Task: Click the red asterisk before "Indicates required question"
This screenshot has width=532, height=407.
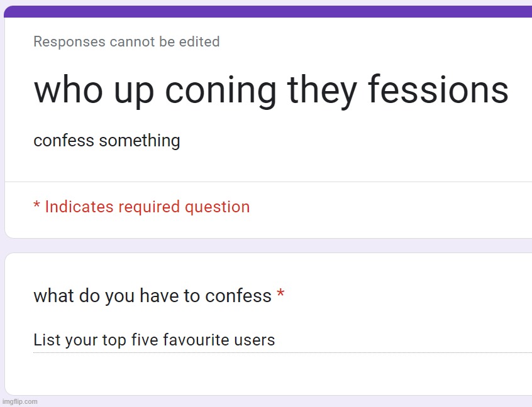Action: point(36,204)
